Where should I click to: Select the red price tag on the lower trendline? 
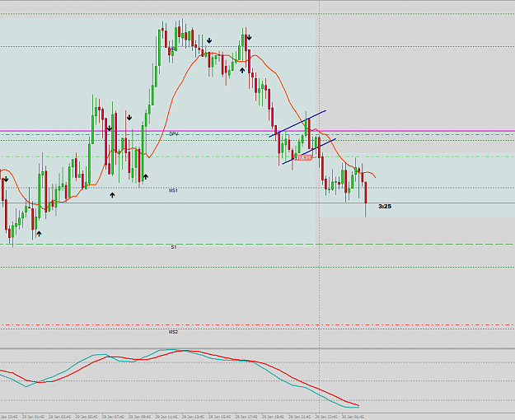(x=303, y=157)
